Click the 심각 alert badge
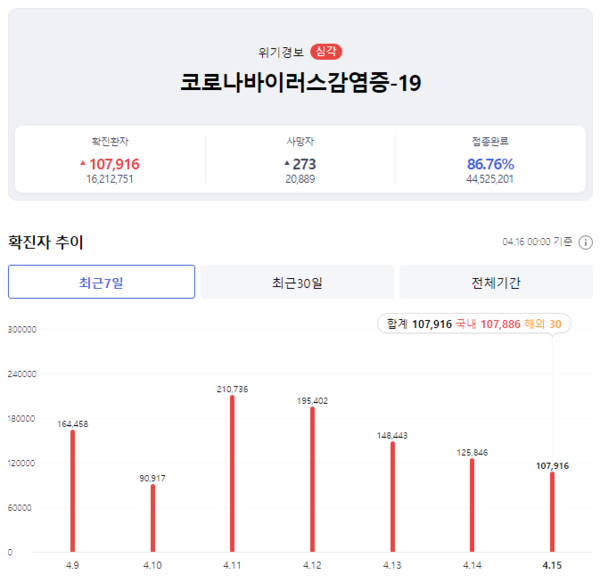 (x=326, y=52)
